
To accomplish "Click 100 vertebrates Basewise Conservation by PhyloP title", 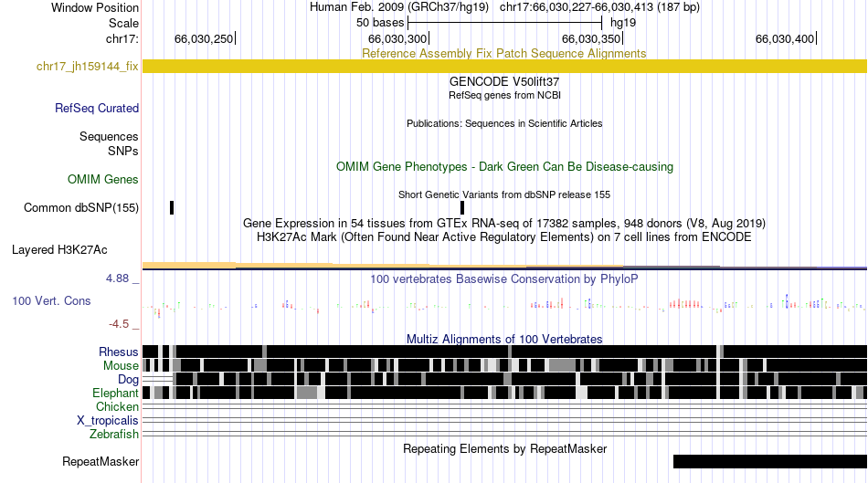I will (x=503, y=278).
